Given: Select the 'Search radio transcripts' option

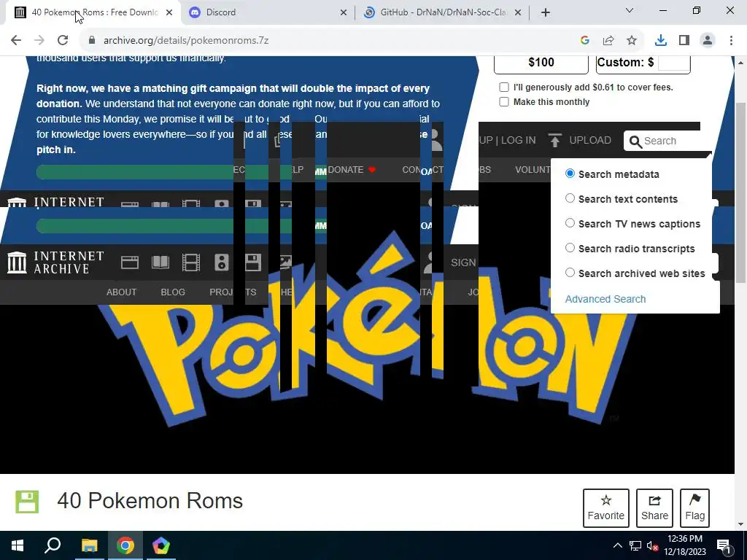Looking at the screenshot, I should (570, 248).
